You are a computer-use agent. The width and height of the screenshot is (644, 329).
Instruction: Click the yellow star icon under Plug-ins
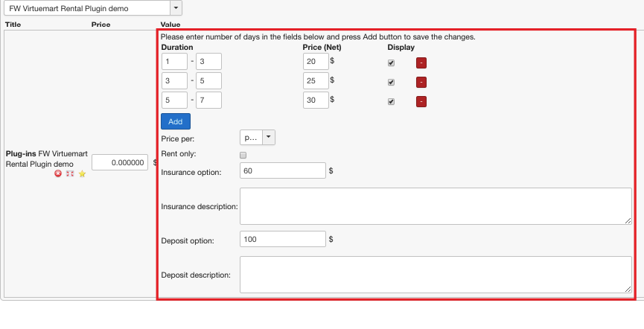click(x=83, y=173)
